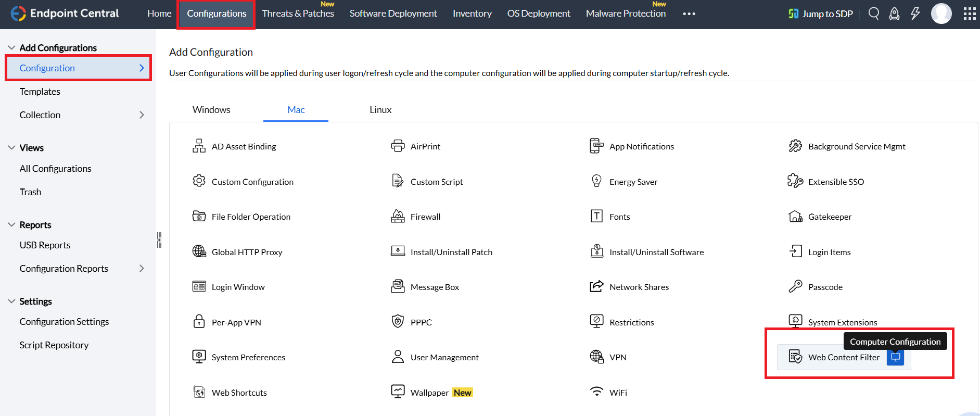The image size is (980, 416).
Task: Open the Firewall icon
Action: click(x=398, y=216)
